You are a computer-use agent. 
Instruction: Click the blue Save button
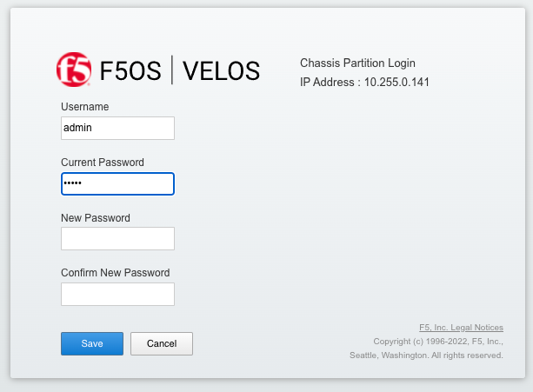point(92,344)
